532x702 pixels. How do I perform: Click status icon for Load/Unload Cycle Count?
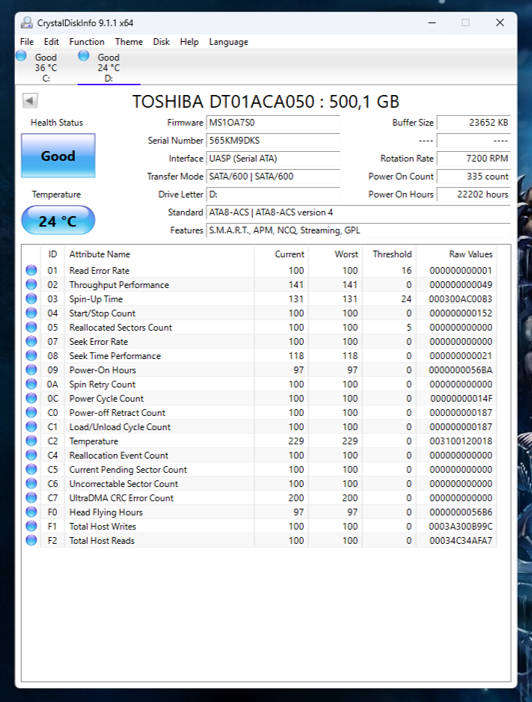[31, 427]
